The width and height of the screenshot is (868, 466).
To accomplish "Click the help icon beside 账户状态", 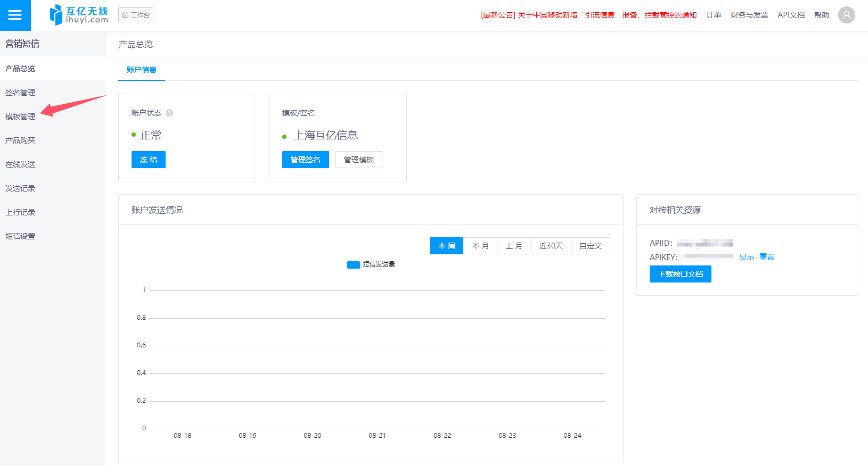I will (x=169, y=113).
